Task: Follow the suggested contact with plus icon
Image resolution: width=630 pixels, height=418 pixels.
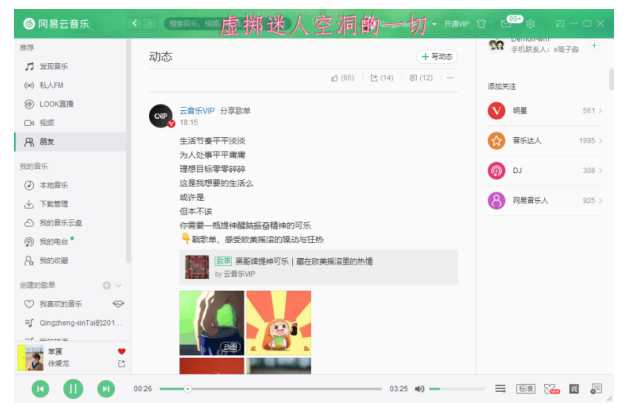Action: pos(594,45)
